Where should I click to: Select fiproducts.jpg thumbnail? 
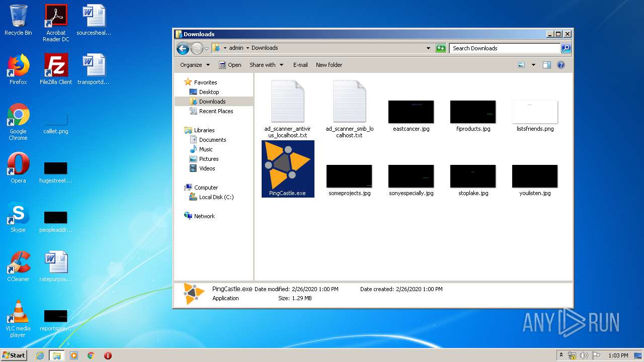[473, 112]
